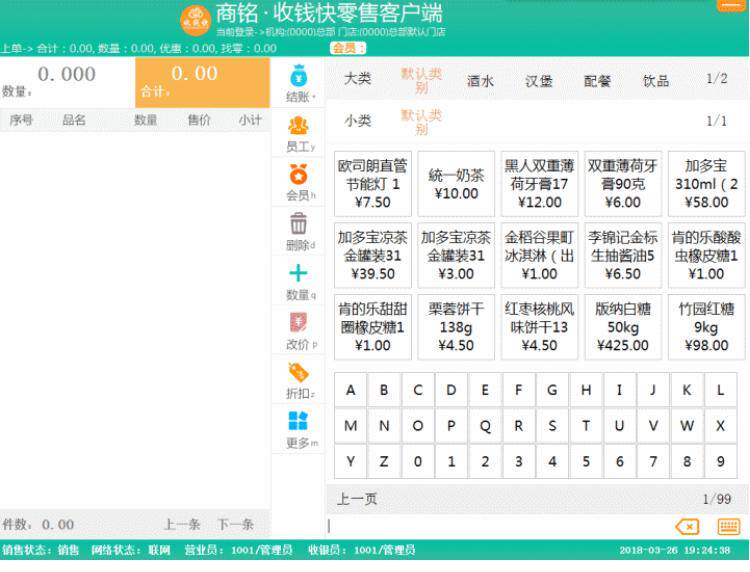Open the 会员 member medal icon
This screenshot has height=572, width=750.
(298, 174)
